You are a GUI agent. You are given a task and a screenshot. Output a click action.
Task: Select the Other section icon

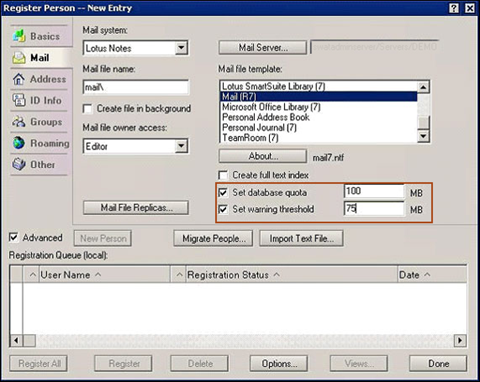tap(19, 164)
